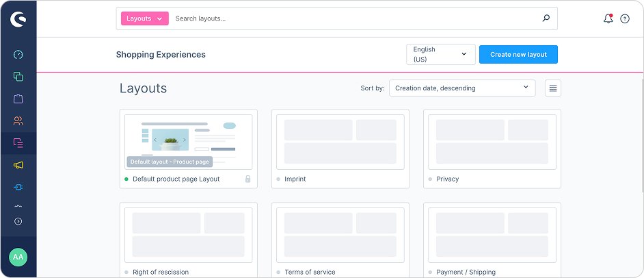Open the Layouts search filter dropdown

click(x=144, y=18)
